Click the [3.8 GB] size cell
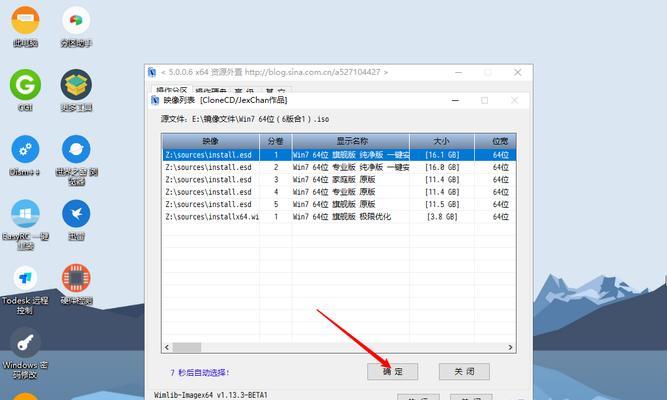The width and height of the screenshot is (667, 400). (442, 217)
